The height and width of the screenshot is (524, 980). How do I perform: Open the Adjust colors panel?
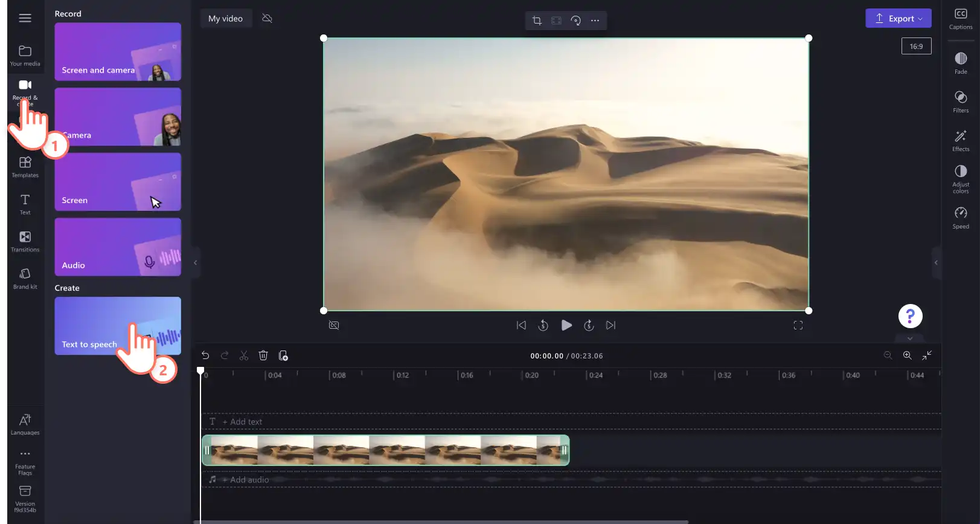(961, 179)
